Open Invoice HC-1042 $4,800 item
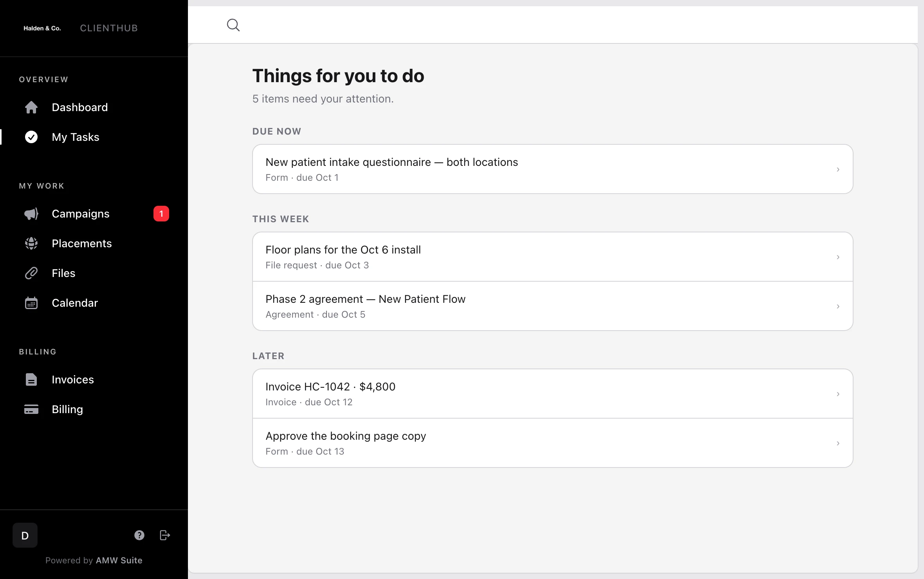The height and width of the screenshot is (579, 924). point(553,394)
